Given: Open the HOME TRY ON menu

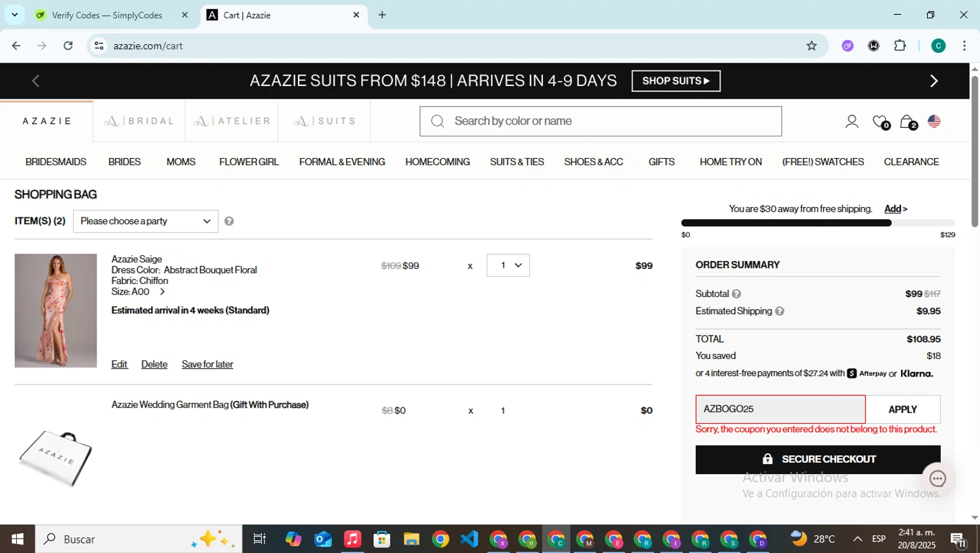Looking at the screenshot, I should click(x=730, y=162).
